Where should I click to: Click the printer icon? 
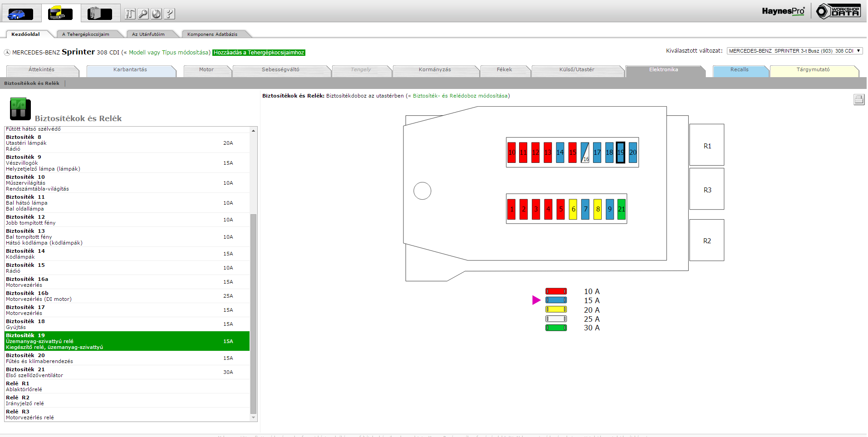pyautogui.click(x=858, y=99)
